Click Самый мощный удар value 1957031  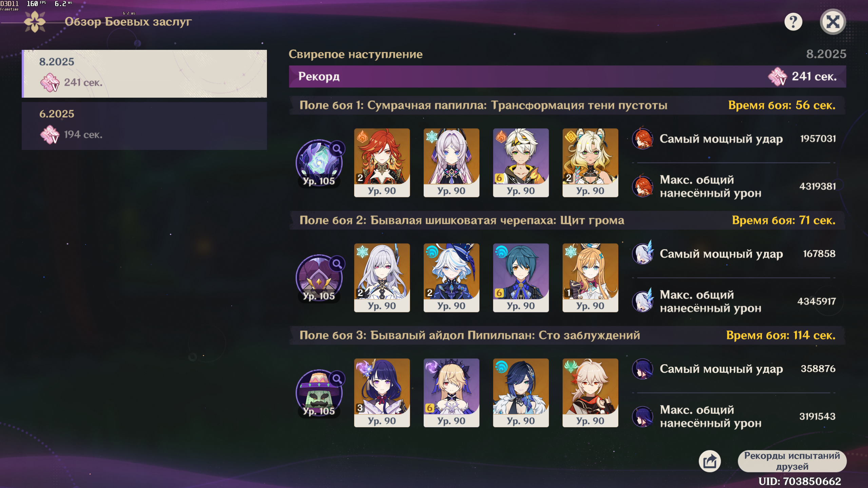(x=818, y=139)
